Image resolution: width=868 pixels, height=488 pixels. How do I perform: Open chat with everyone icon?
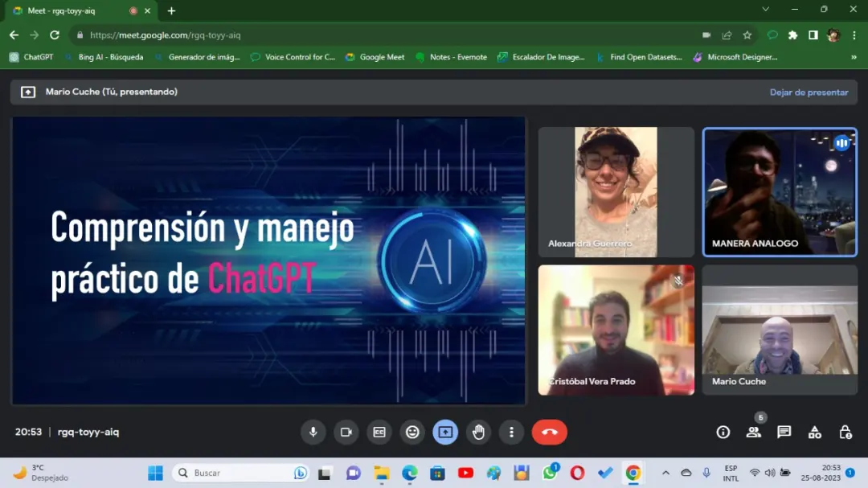784,432
